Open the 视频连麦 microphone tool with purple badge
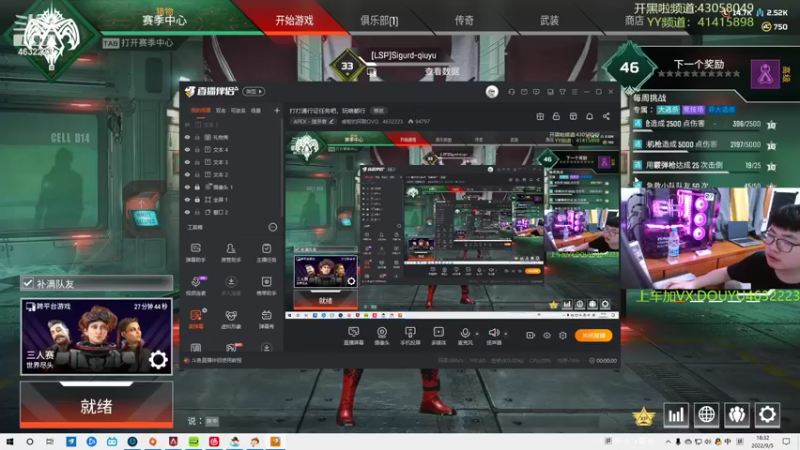800x450 pixels. click(195, 286)
